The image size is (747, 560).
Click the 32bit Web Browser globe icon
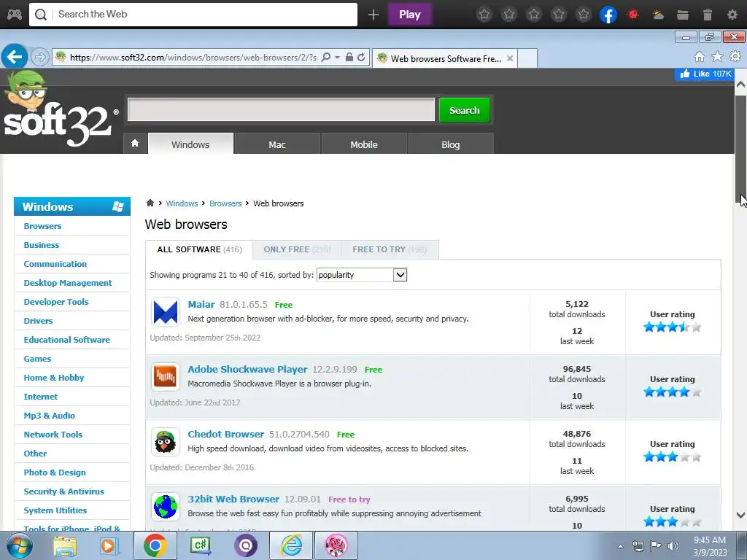click(166, 507)
